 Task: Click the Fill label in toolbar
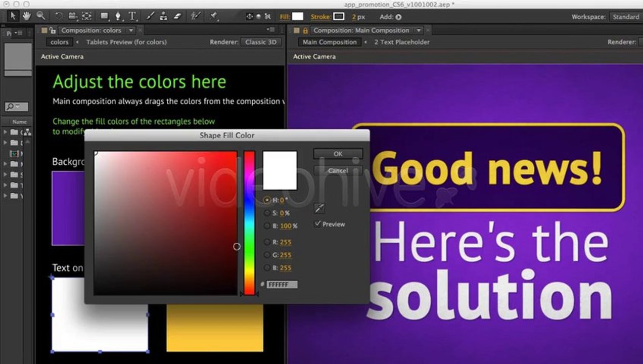click(285, 17)
